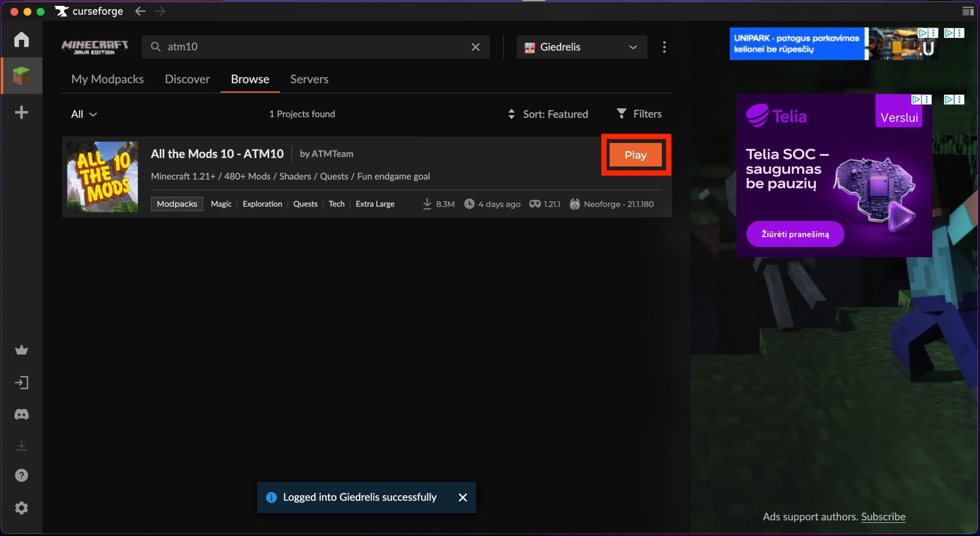
Task: Click the 1.21.1 game version
Action: tap(545, 204)
